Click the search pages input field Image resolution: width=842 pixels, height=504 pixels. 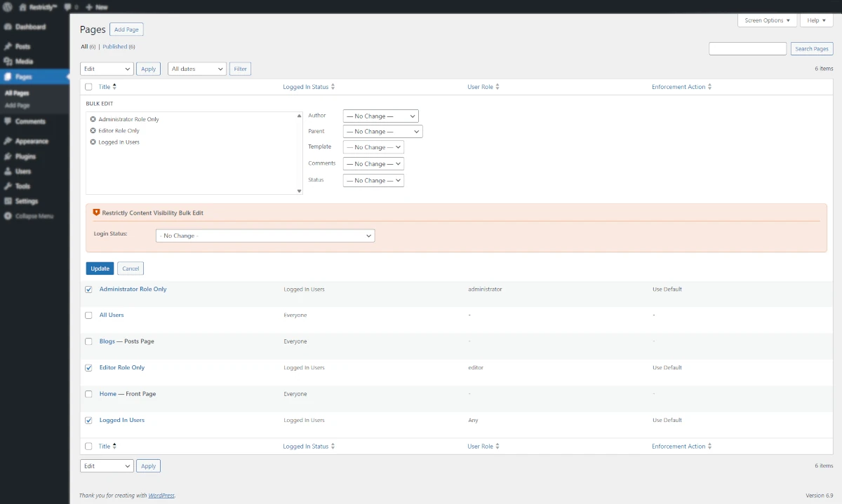point(747,49)
